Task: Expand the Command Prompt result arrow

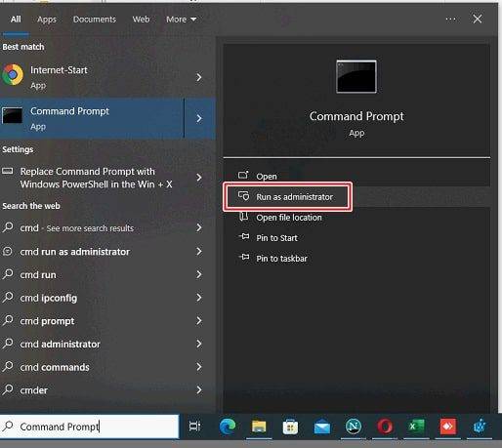Action: click(x=199, y=118)
